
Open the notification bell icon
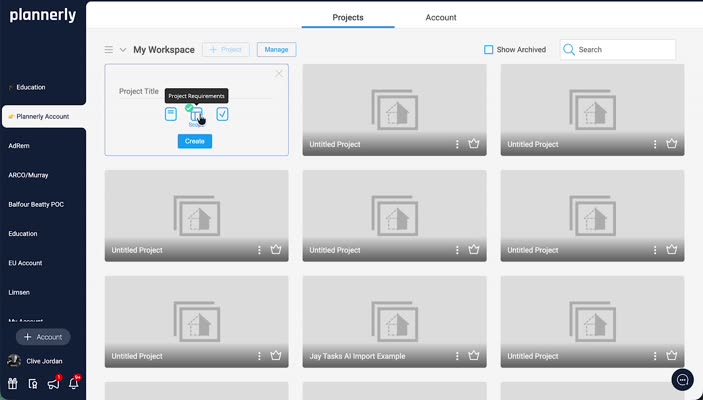(74, 383)
